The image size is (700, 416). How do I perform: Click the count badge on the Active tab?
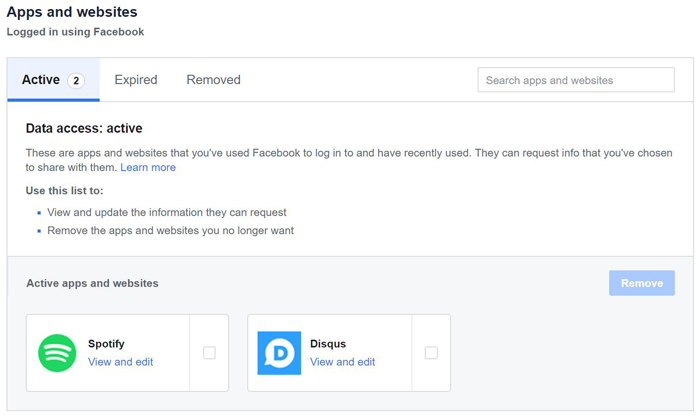(76, 81)
